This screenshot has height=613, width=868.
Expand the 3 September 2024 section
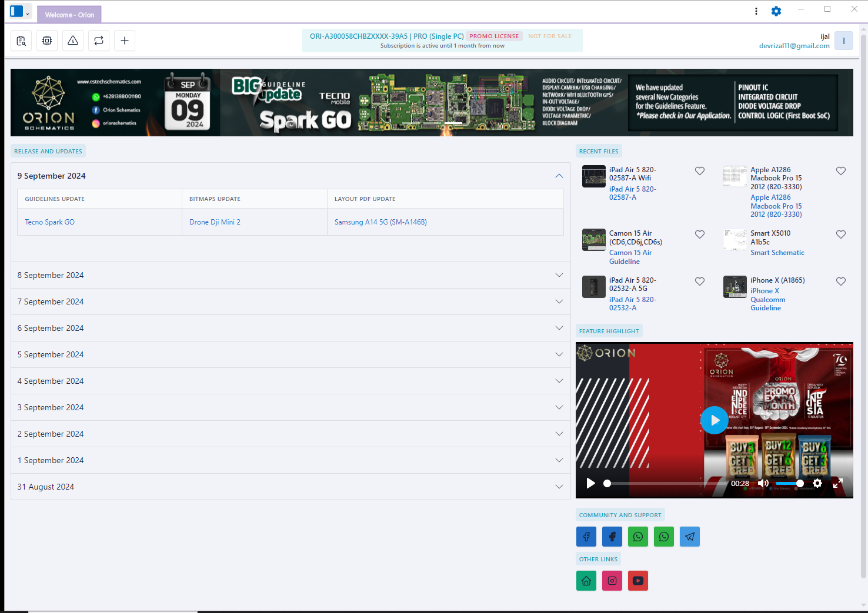[x=291, y=407]
